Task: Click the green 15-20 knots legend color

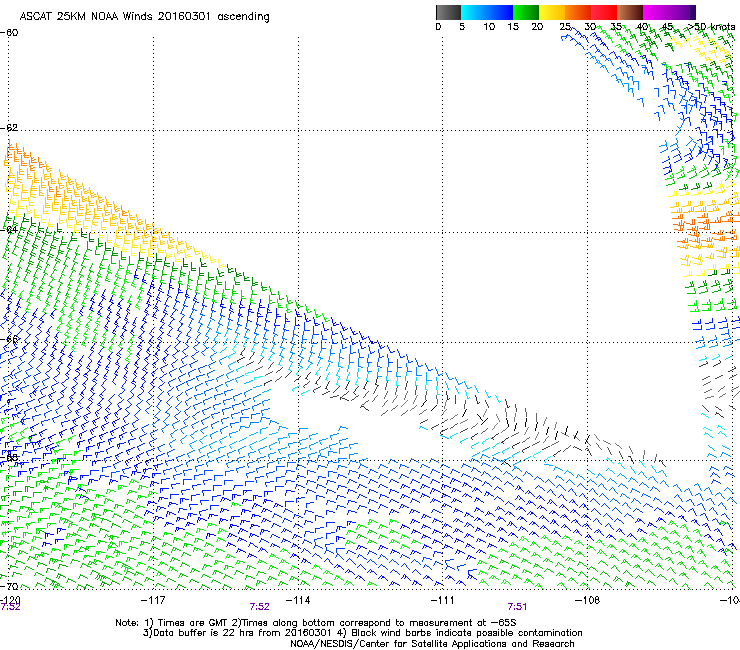Action: (526, 12)
